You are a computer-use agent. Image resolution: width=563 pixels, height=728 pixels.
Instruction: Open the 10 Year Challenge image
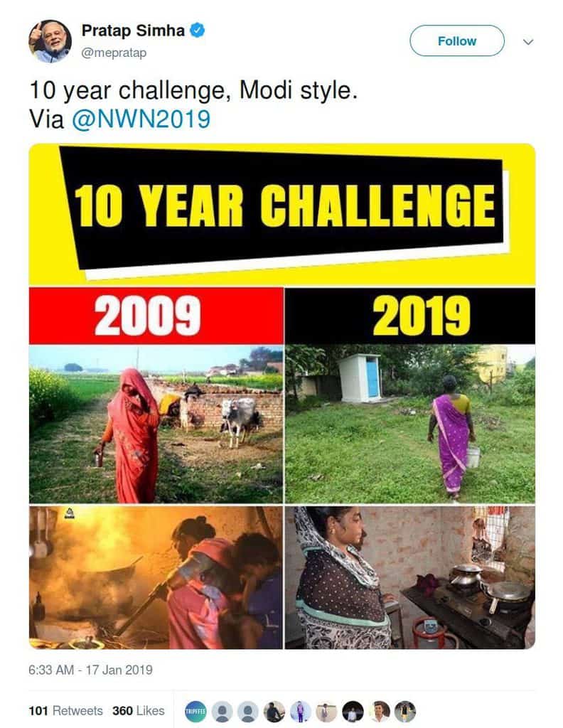[281, 396]
